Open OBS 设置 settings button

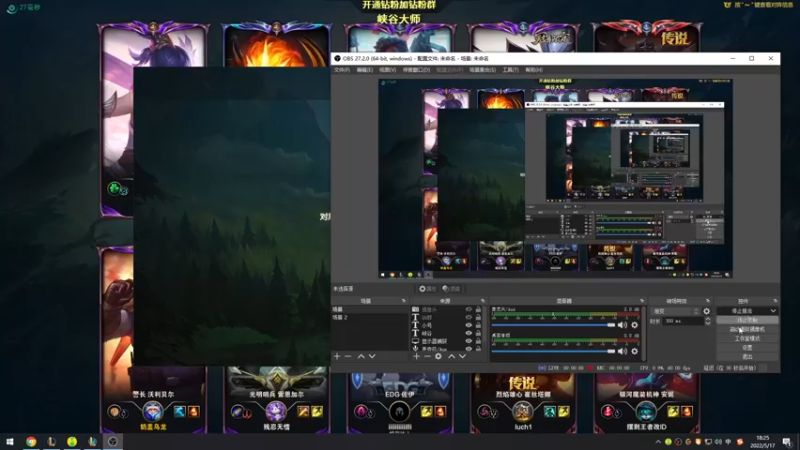(747, 347)
